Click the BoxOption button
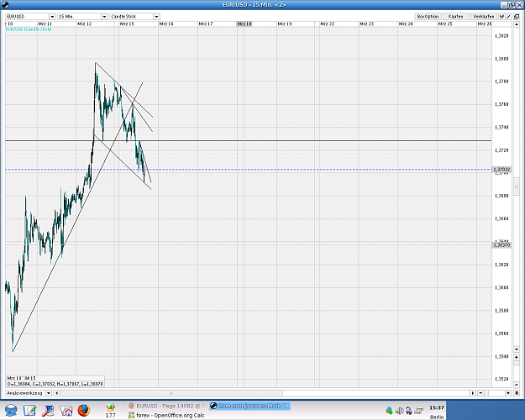Image resolution: width=525 pixels, height=420 pixels. (x=428, y=17)
